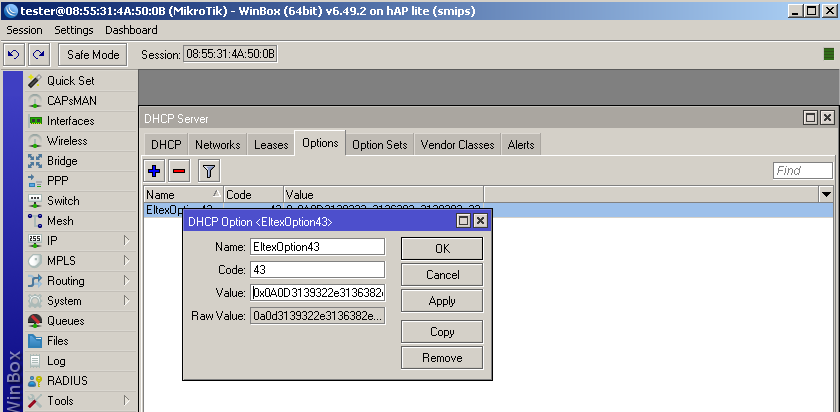The height and width of the screenshot is (412, 840).
Task: Maximize the DHCP Option dialog
Action: [x=463, y=221]
